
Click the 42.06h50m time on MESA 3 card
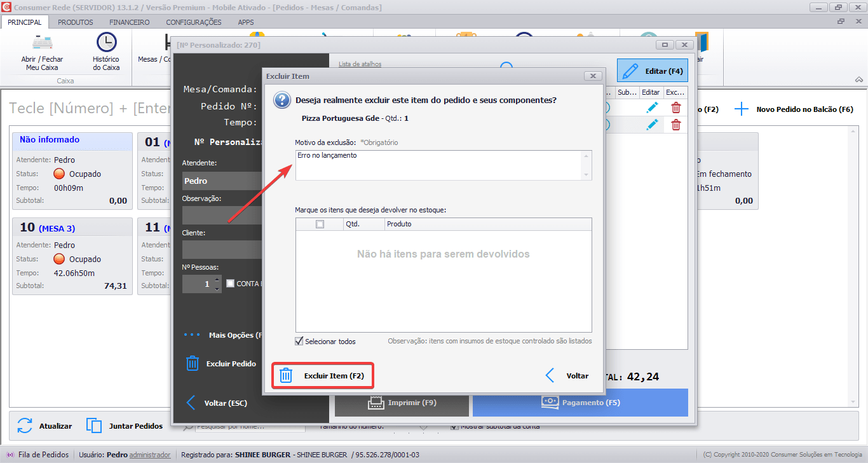pos(74,273)
